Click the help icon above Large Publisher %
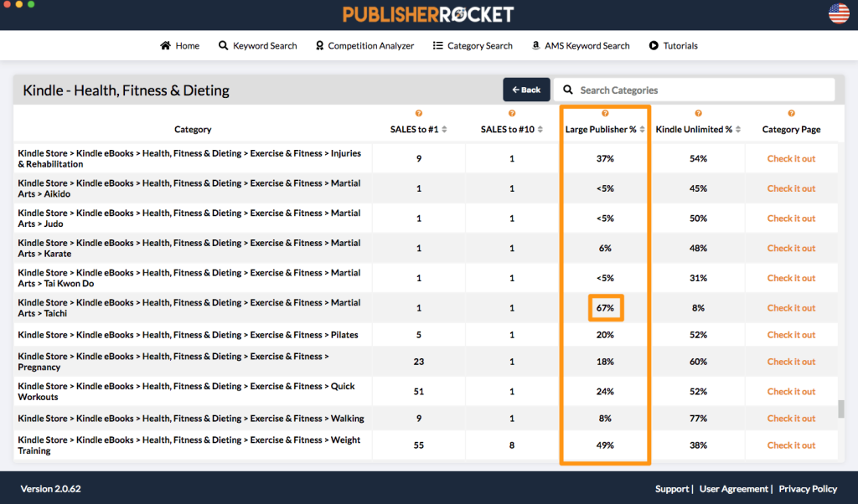 click(605, 113)
